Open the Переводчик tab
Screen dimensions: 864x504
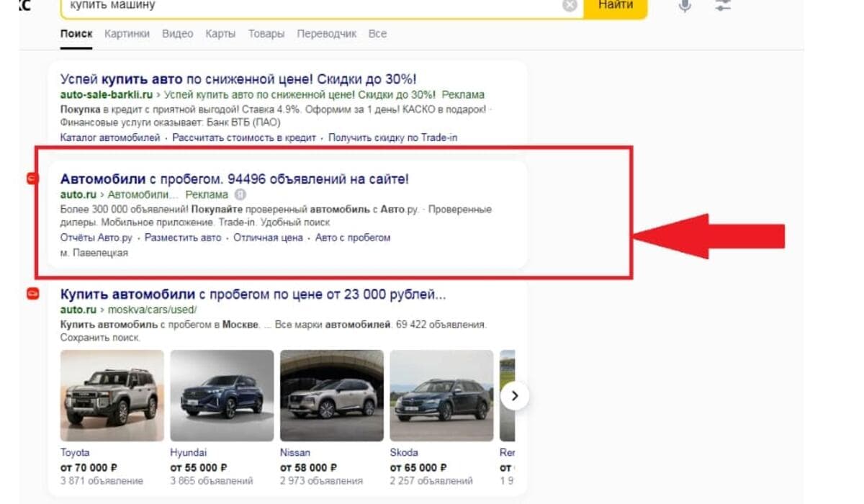point(326,34)
